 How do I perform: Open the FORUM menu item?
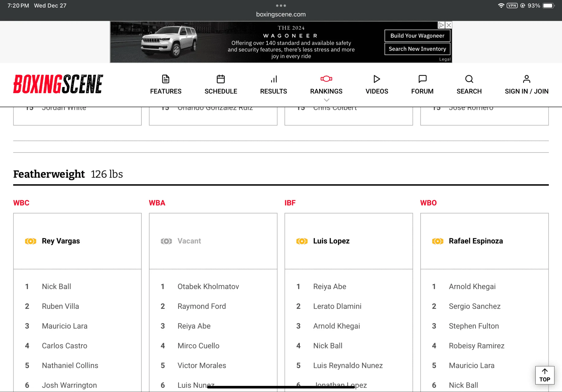pyautogui.click(x=422, y=91)
